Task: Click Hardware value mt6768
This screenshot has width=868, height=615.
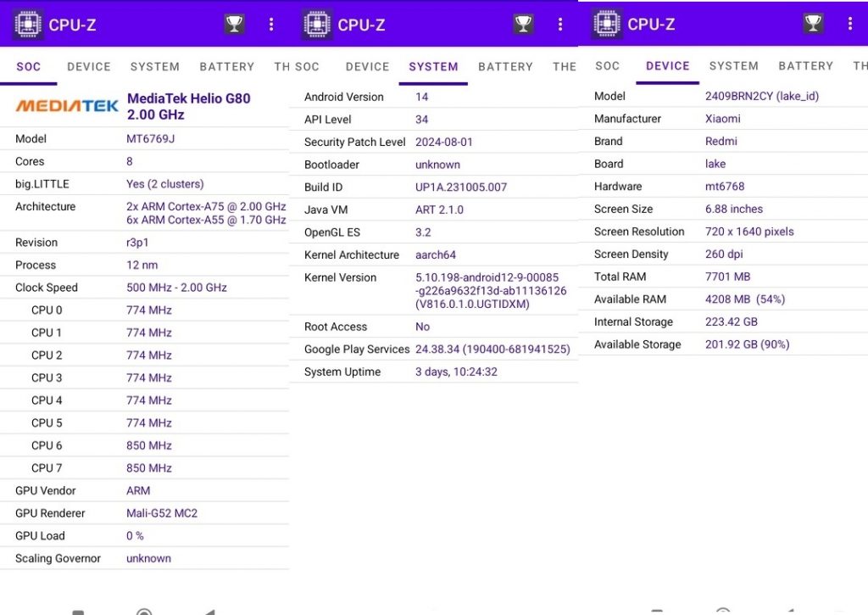Action: coord(725,187)
